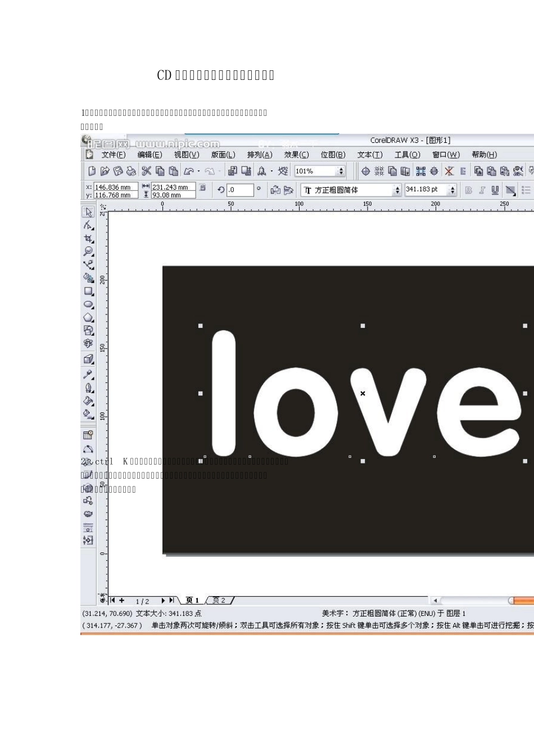534x756 pixels.
Task: Open the 效果(C) menu
Action: [x=296, y=155]
